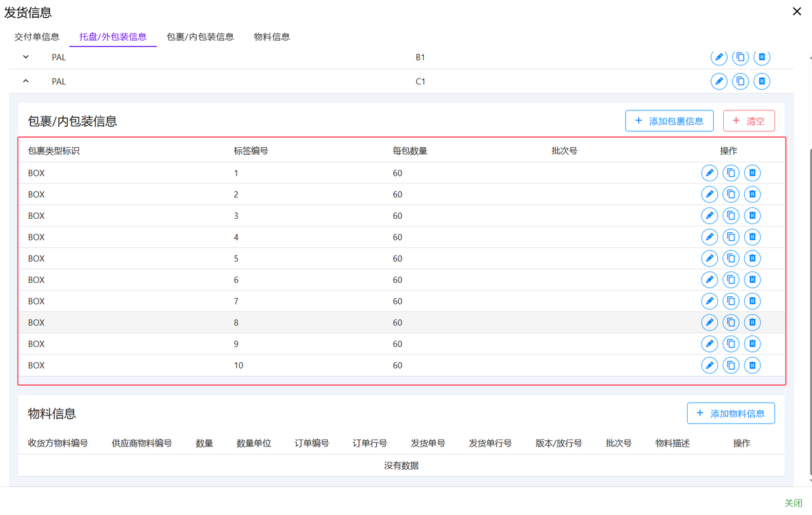Copy the BOX 3 package row
This screenshot has height=515, width=812.
pos(731,216)
